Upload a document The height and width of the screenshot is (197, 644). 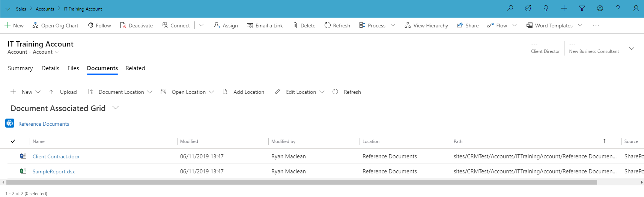tap(63, 92)
